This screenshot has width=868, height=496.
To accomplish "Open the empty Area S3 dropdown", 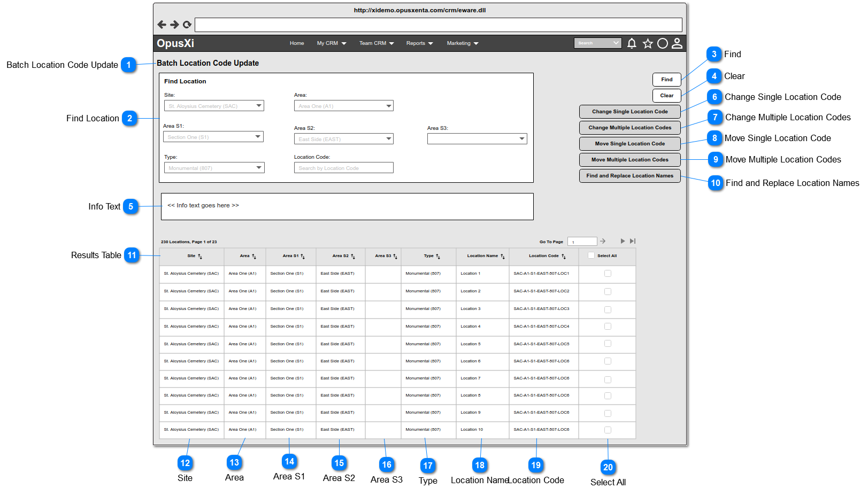I will click(477, 139).
